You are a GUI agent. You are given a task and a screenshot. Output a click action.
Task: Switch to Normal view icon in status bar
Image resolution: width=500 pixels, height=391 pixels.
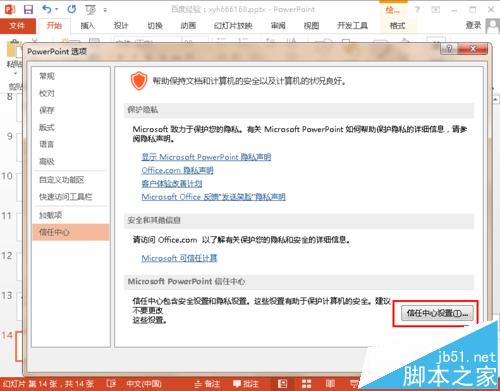282,384
